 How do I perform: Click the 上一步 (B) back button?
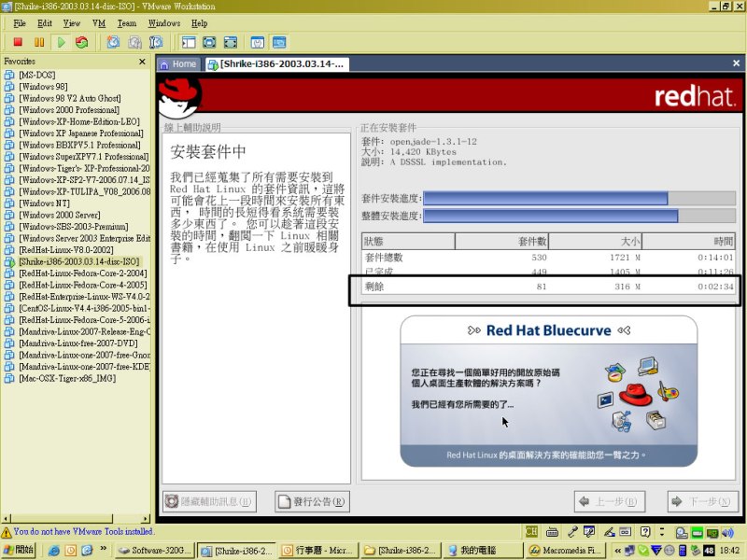click(610, 501)
